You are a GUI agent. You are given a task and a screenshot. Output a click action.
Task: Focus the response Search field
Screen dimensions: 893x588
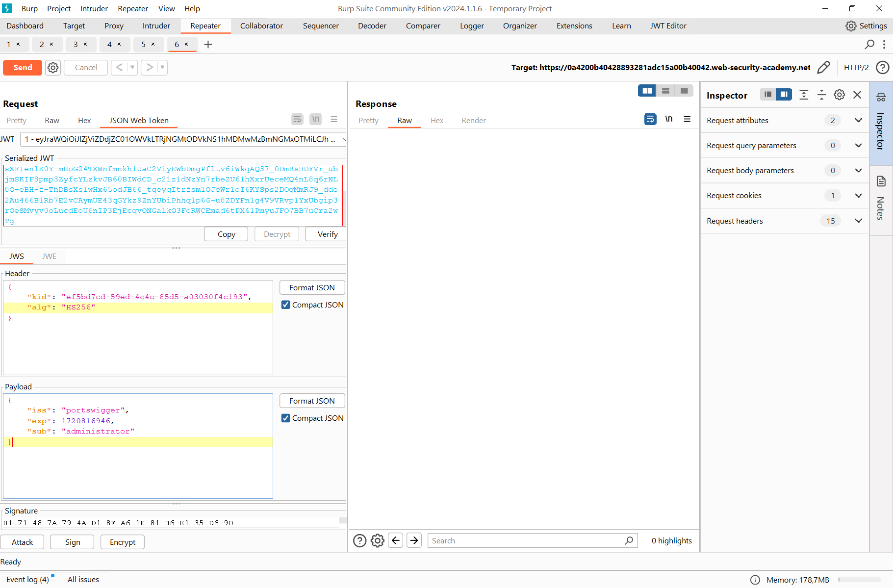[533, 540]
